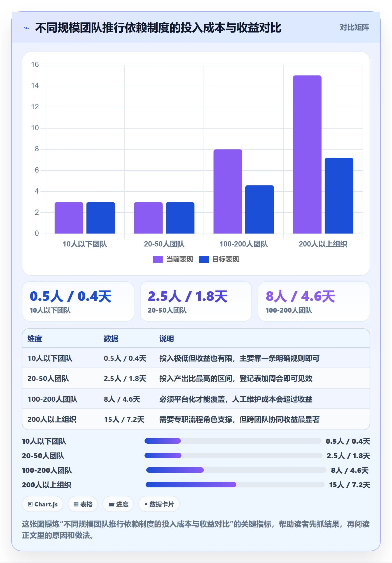The image size is (392, 563).
Task: Click the purple bar for 100-200人团队
Action: (x=228, y=192)
